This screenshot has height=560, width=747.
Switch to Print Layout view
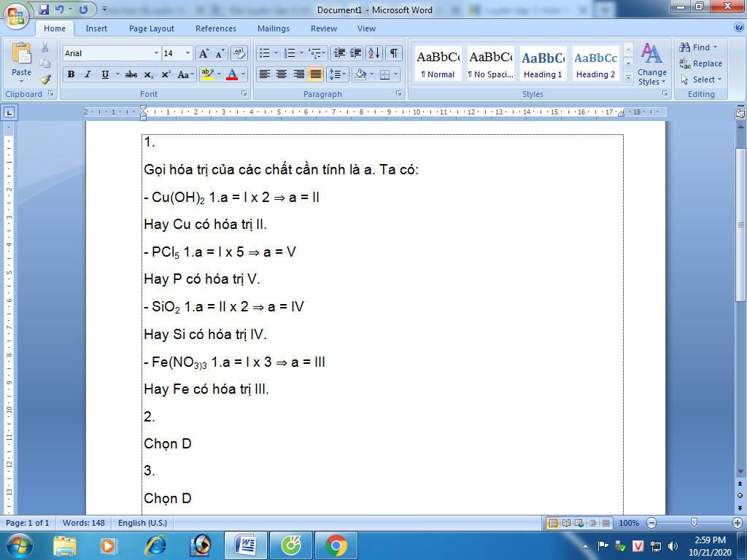pyautogui.click(x=553, y=523)
